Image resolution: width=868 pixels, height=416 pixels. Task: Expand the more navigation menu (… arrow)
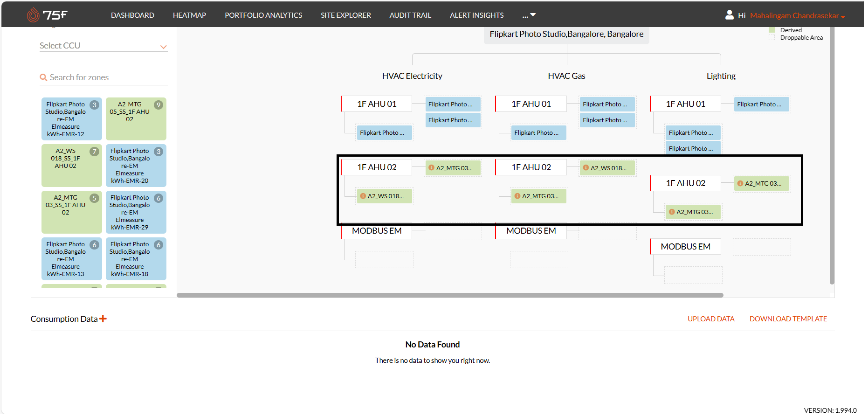(x=529, y=15)
